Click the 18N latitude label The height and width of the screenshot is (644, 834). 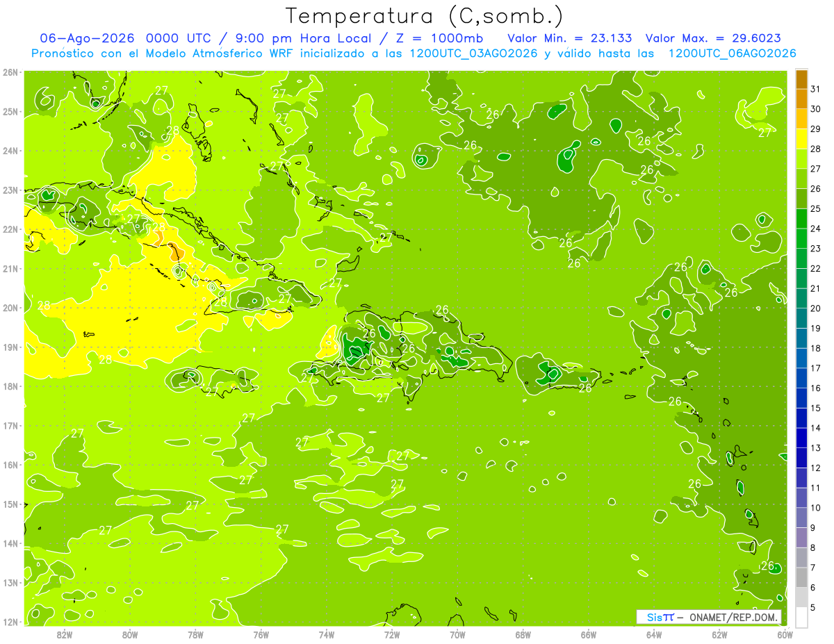tap(11, 386)
